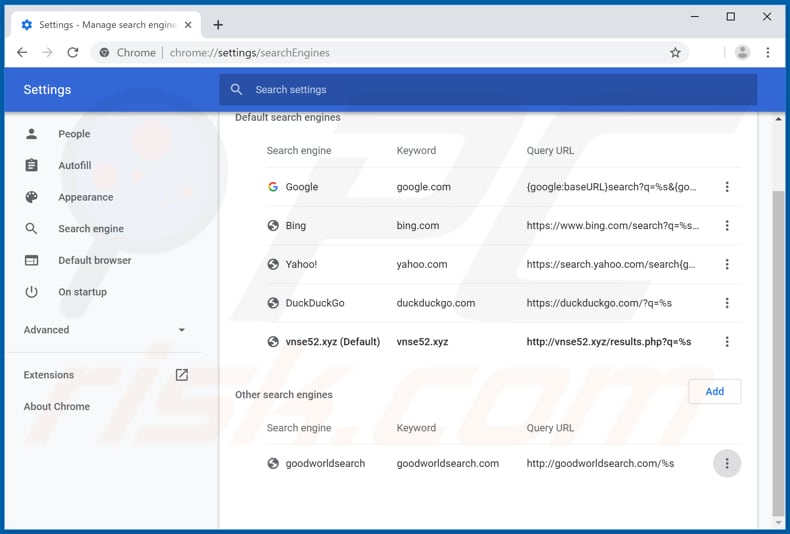Select the vnse52.xyz results.php query URL

(609, 342)
